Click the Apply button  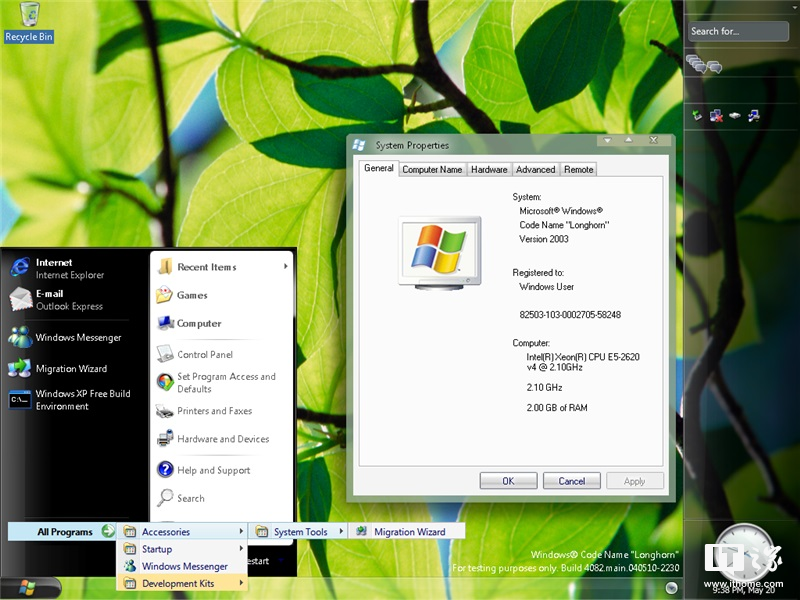(x=635, y=481)
